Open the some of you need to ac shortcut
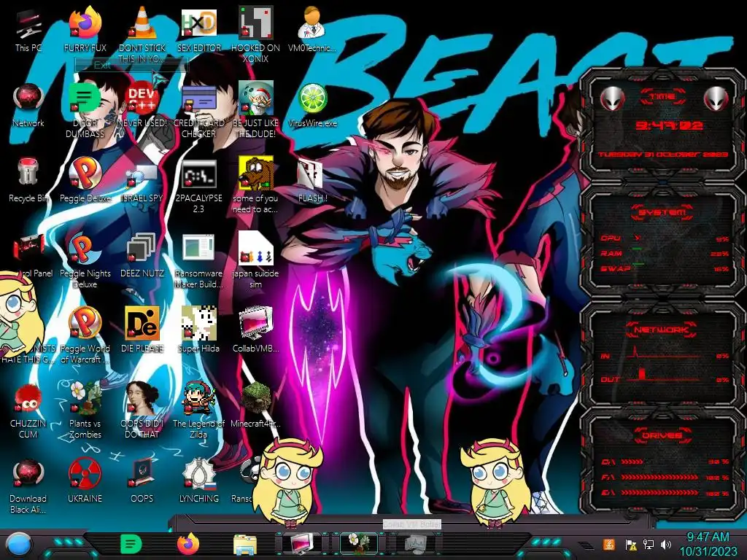The width and height of the screenshot is (747, 560). click(x=255, y=185)
